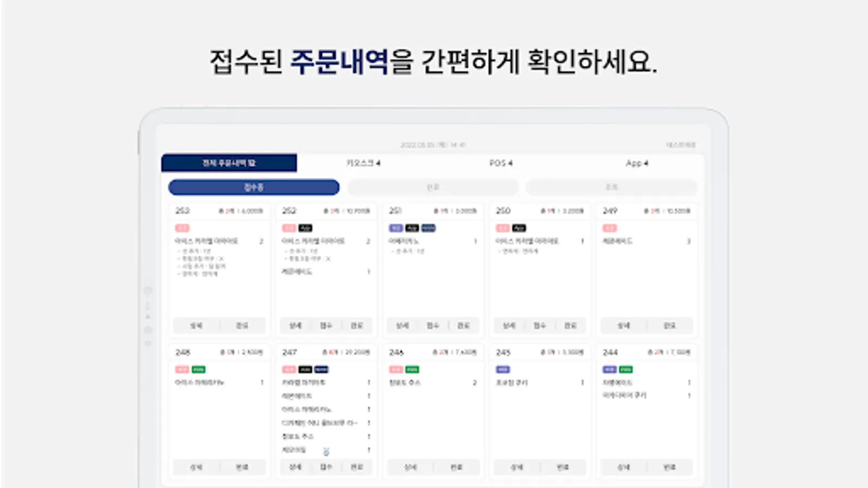Click the black badge on order 247
This screenshot has height=488, width=868.
click(x=305, y=370)
